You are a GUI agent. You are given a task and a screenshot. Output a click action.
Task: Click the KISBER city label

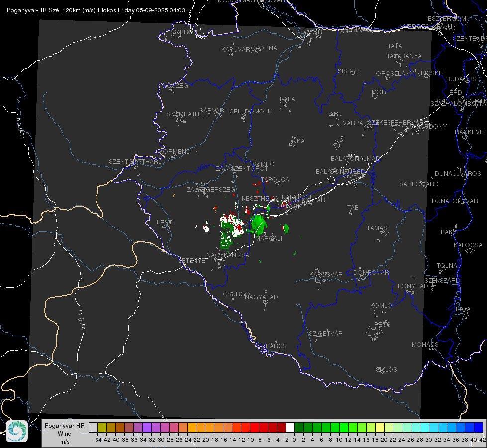click(349, 71)
